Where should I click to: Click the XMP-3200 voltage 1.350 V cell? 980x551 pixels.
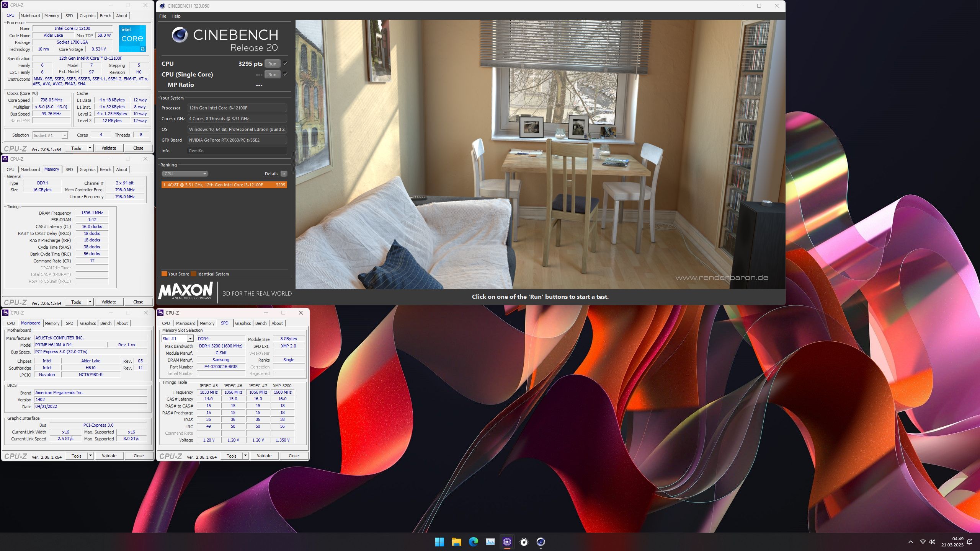(283, 440)
